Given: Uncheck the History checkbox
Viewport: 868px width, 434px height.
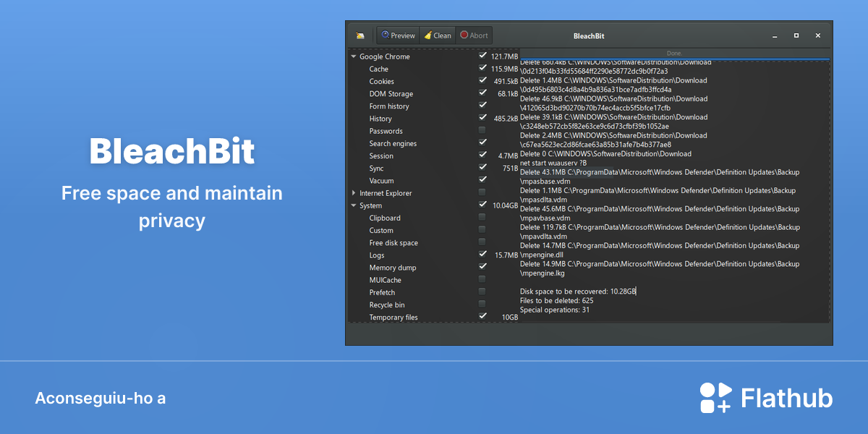Looking at the screenshot, I should (482, 117).
